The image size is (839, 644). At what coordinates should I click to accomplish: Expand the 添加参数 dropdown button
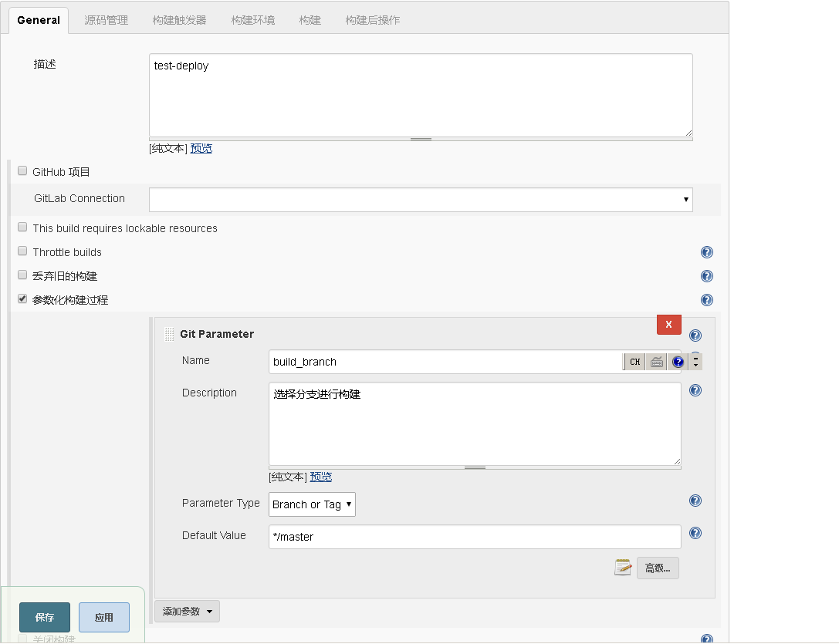[x=187, y=612]
